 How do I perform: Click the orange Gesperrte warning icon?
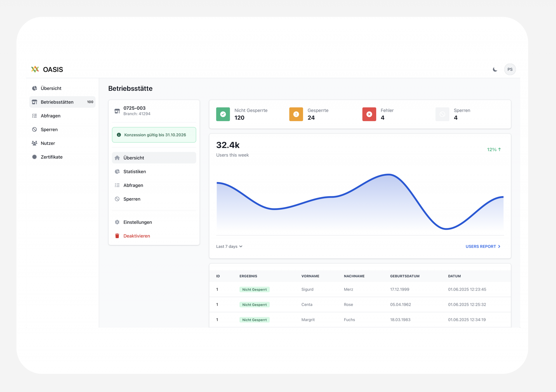(x=296, y=114)
